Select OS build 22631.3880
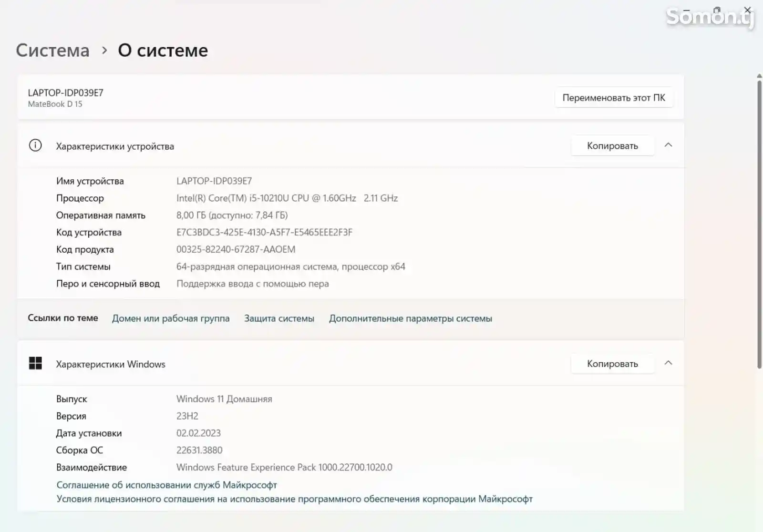Screen dimensions: 763x532 pos(199,450)
